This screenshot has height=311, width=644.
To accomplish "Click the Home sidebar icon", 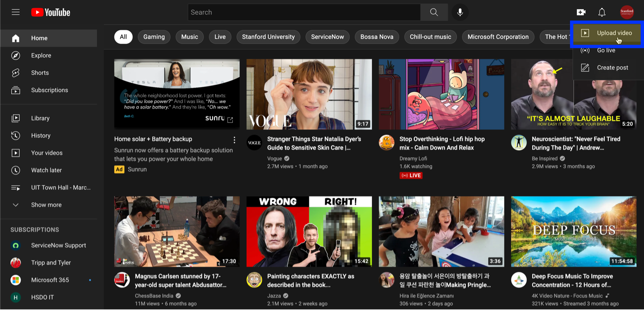I will tap(16, 38).
